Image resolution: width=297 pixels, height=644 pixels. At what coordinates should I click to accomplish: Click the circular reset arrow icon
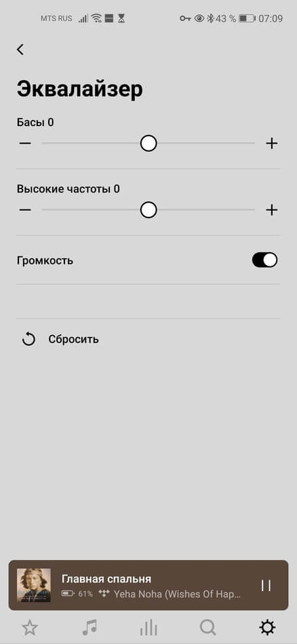[28, 340]
